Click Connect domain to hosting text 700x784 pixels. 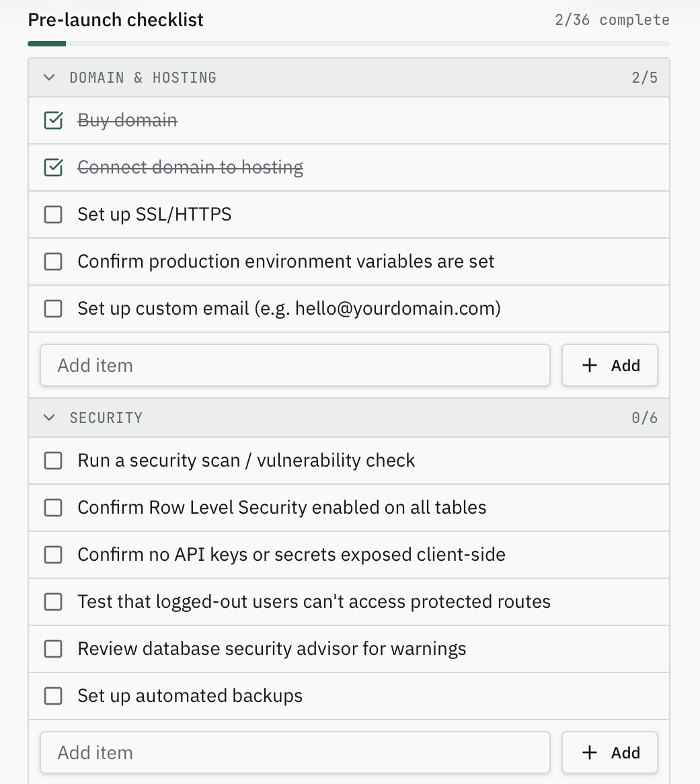click(190, 167)
